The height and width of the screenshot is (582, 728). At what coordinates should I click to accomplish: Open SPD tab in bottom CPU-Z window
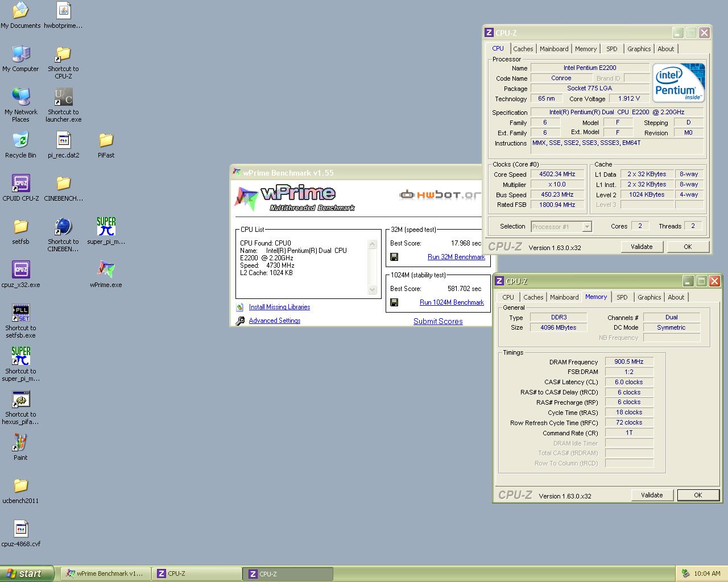tap(622, 297)
